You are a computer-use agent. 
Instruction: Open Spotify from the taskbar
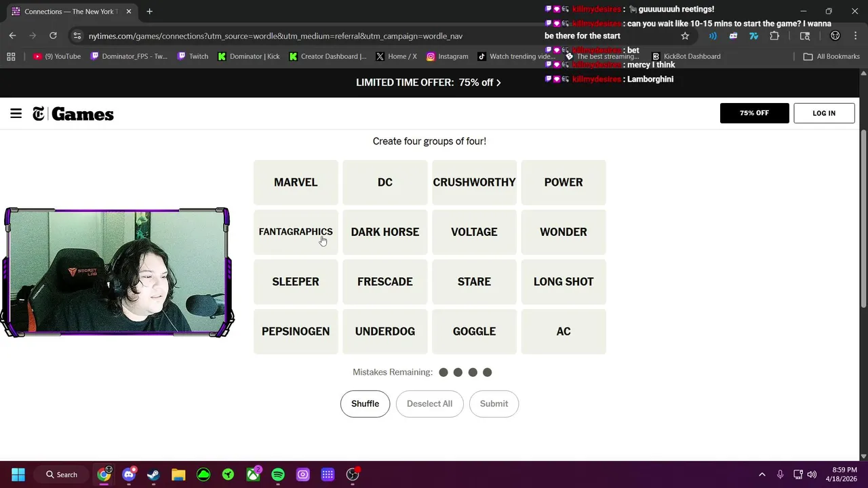pos(278,474)
